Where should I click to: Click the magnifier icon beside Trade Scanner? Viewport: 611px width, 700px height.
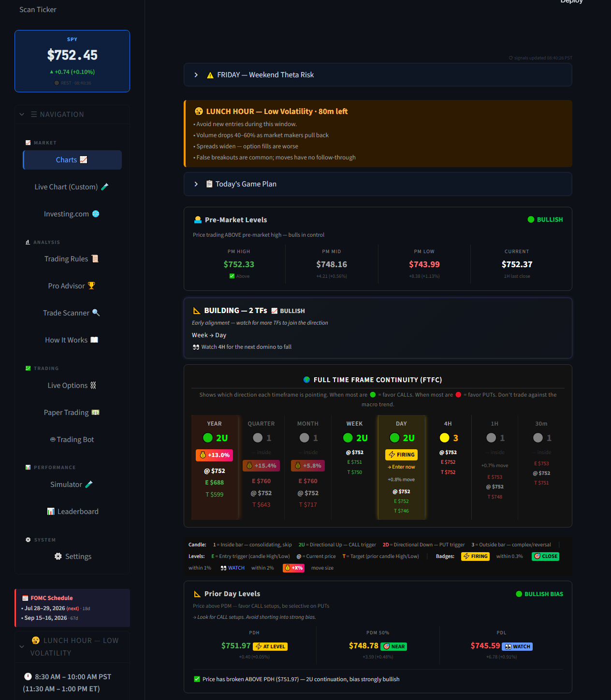(96, 313)
